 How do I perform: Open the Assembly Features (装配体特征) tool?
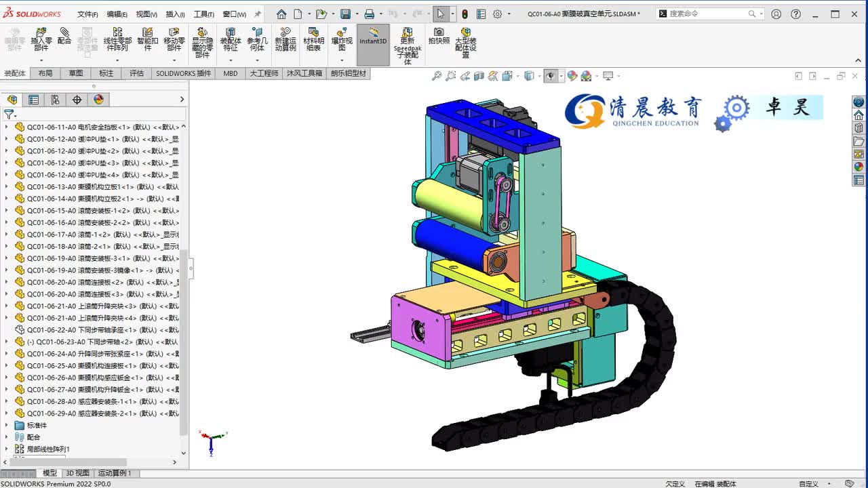point(231,39)
